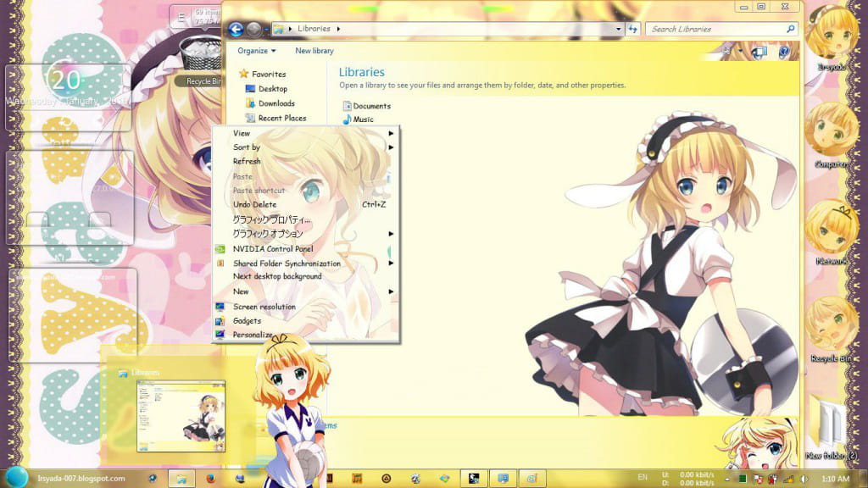Click the Explorer help icon
Screen dimensions: 868x488
(x=783, y=52)
